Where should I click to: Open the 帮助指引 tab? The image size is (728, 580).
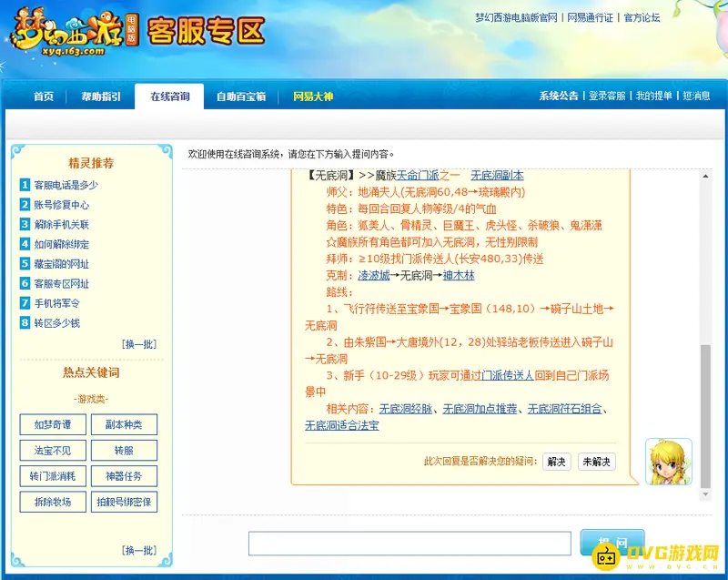point(101,97)
